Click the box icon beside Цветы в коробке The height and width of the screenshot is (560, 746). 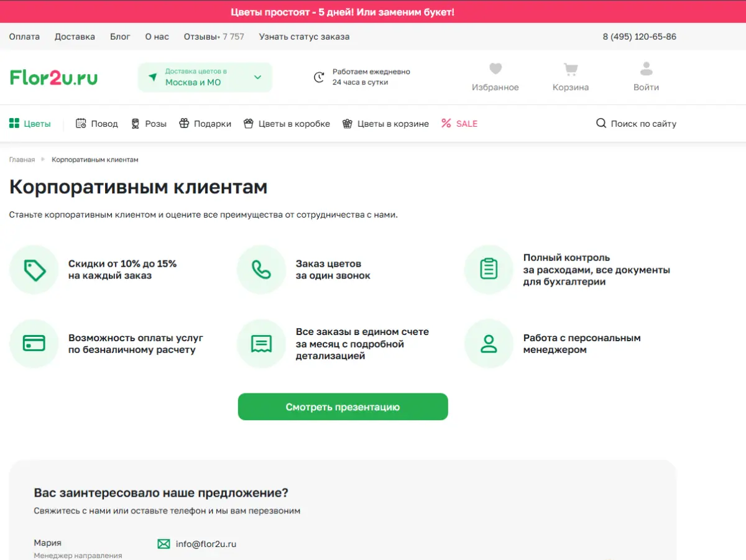249,124
